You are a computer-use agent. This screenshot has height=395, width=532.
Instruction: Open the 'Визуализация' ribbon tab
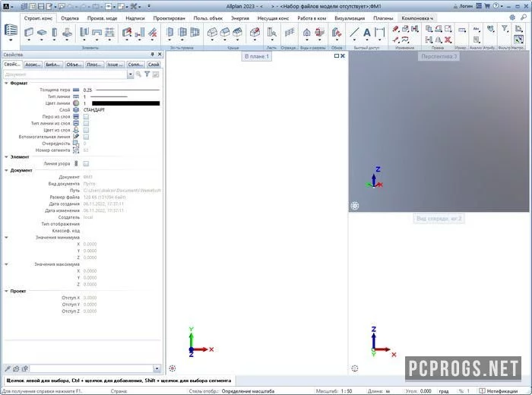pyautogui.click(x=350, y=18)
